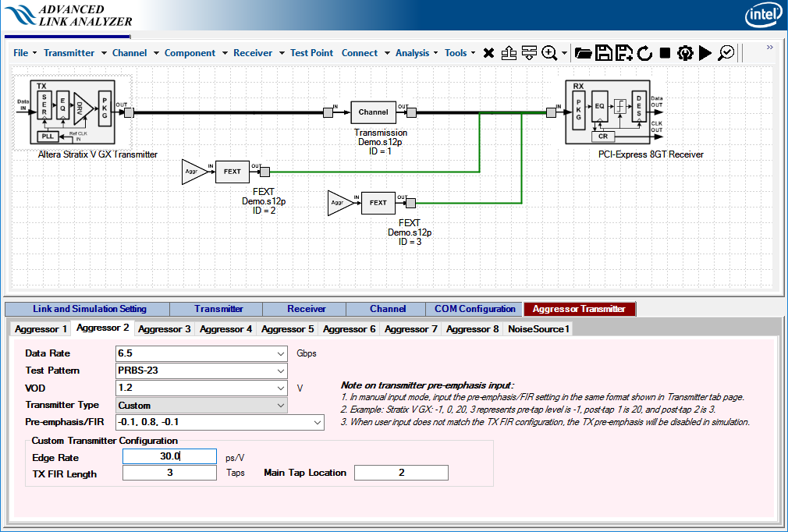
Task: Click the Main Tap Location field
Action: coord(401,473)
